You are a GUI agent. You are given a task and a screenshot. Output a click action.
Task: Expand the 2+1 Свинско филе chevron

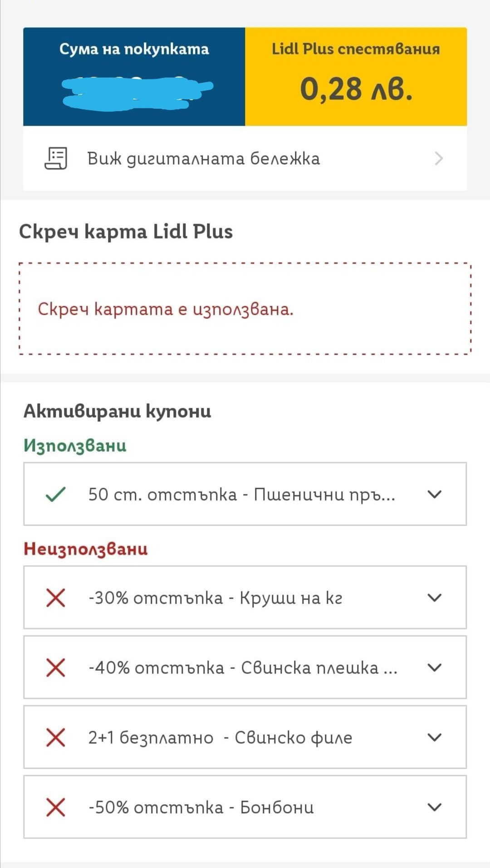tap(435, 737)
